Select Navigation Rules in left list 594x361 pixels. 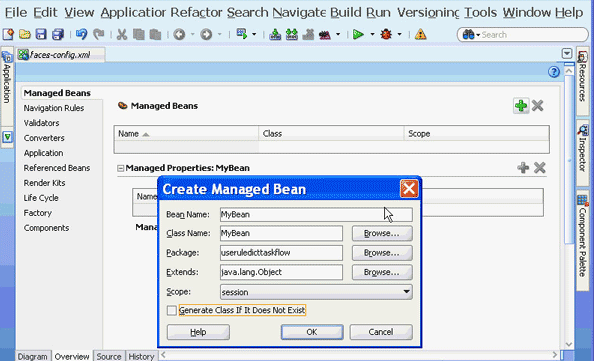54,108
